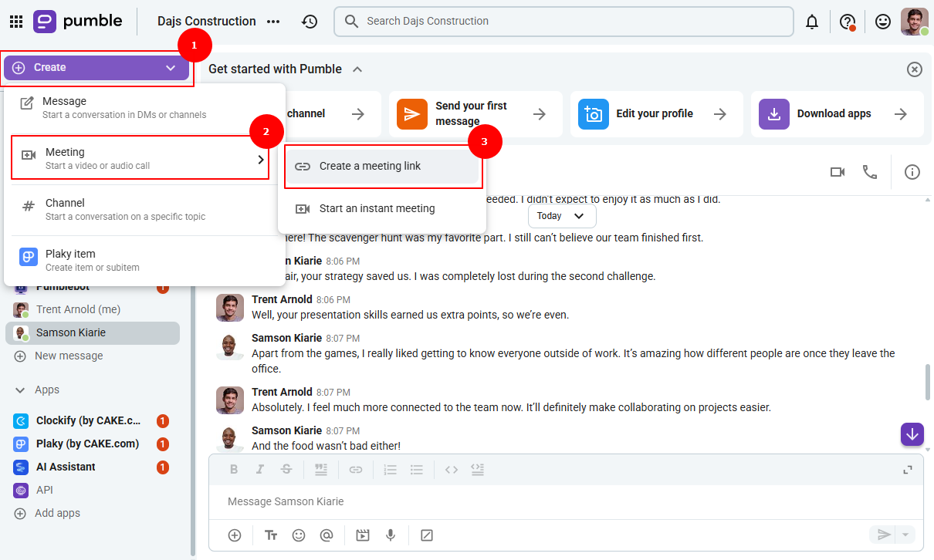Select Start an instant meeting
Image resolution: width=934 pixels, height=560 pixels.
382,208
